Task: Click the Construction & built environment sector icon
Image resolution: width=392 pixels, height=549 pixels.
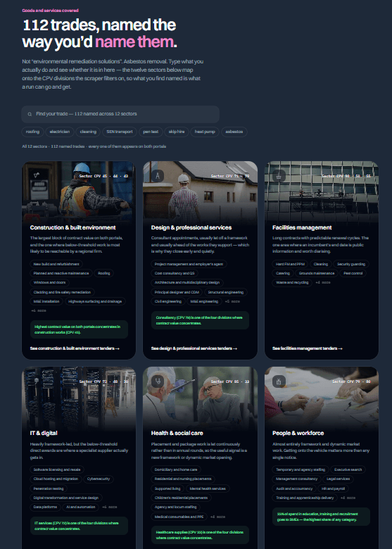Action: [37, 175]
